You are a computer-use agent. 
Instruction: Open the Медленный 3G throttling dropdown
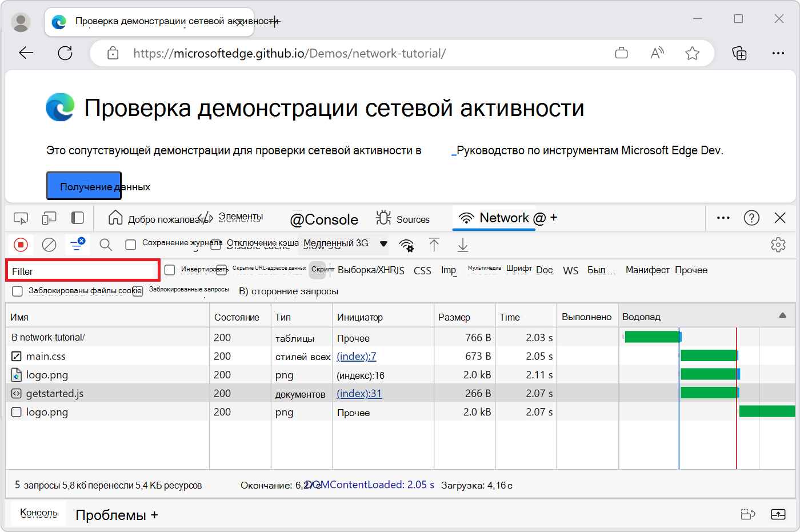(x=343, y=244)
